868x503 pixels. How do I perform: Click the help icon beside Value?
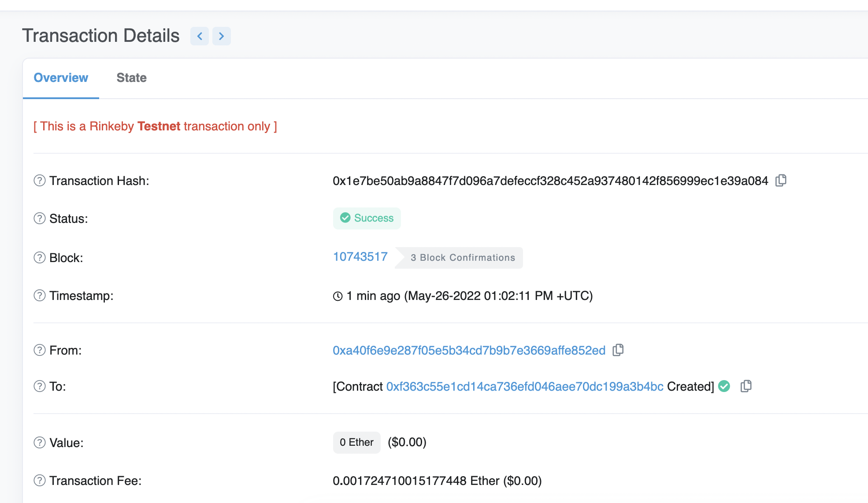tap(40, 443)
